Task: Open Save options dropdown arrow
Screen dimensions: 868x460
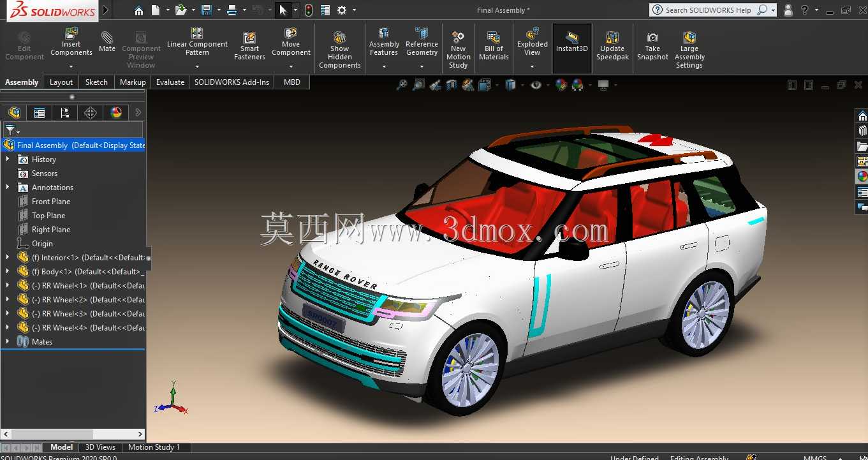Action: click(219, 10)
